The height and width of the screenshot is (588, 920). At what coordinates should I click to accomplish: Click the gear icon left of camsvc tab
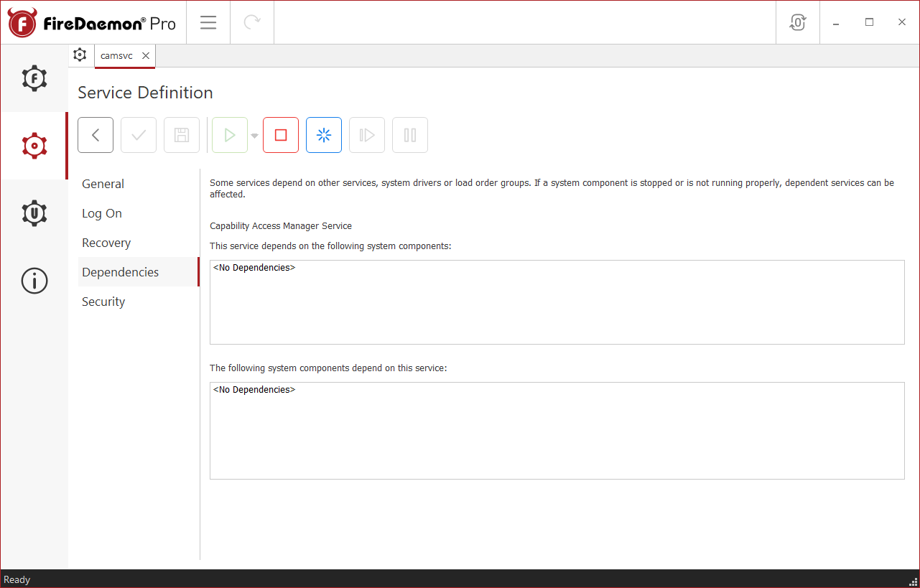click(80, 55)
